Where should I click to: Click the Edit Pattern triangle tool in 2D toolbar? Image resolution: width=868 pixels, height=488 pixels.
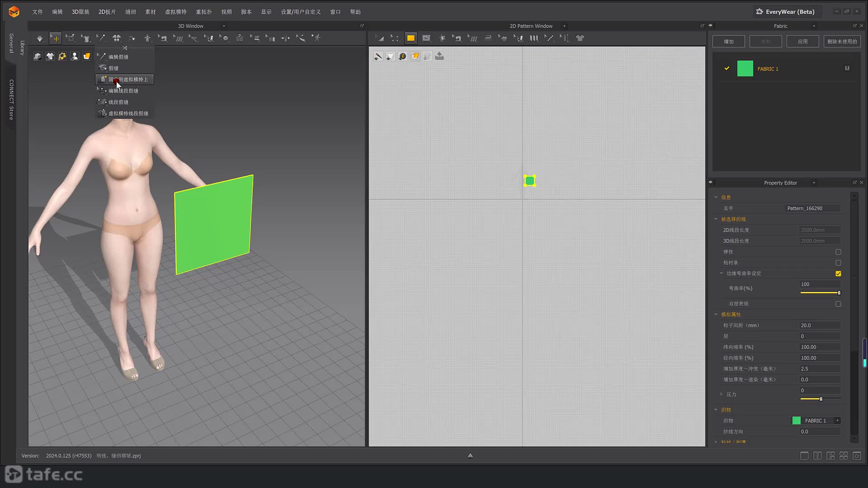point(380,38)
